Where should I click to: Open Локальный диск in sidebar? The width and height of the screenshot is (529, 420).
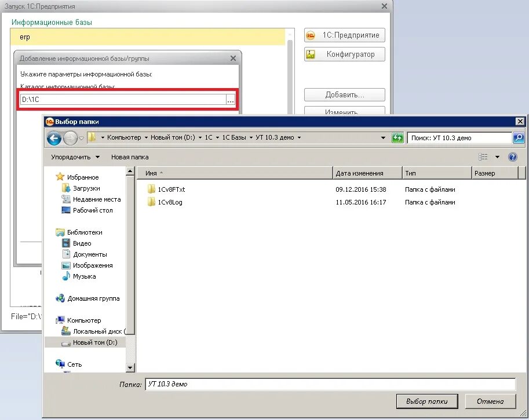click(x=93, y=331)
